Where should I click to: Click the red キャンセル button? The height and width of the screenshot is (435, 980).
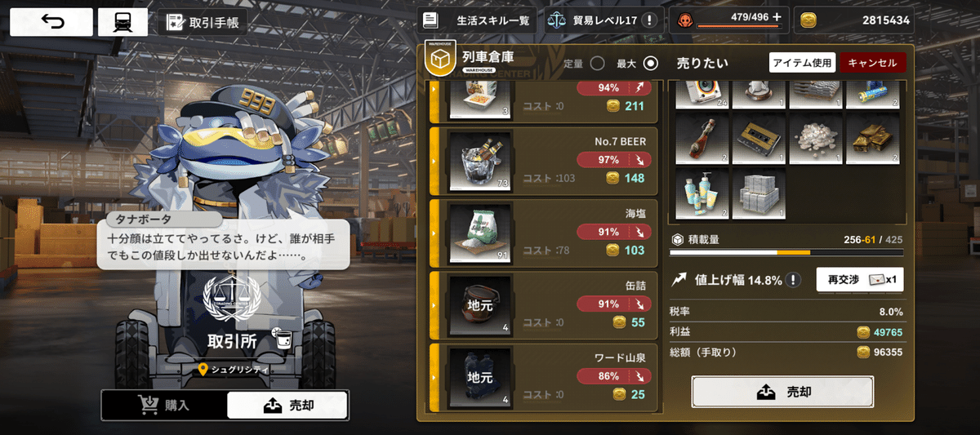[x=872, y=63]
